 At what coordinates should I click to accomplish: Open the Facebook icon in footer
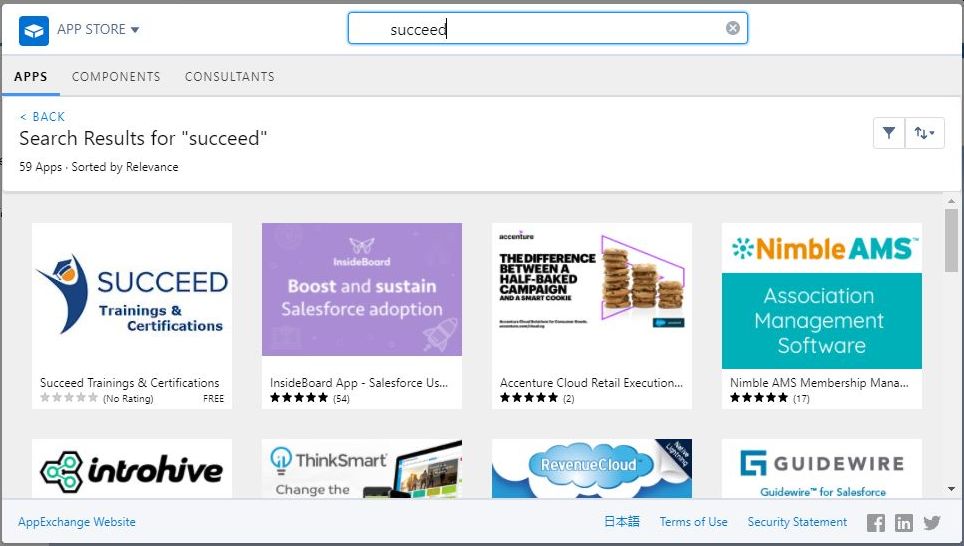[x=876, y=523]
